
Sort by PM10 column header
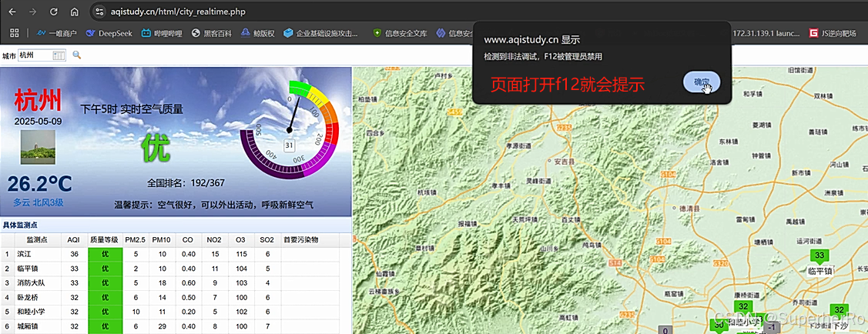click(x=162, y=240)
